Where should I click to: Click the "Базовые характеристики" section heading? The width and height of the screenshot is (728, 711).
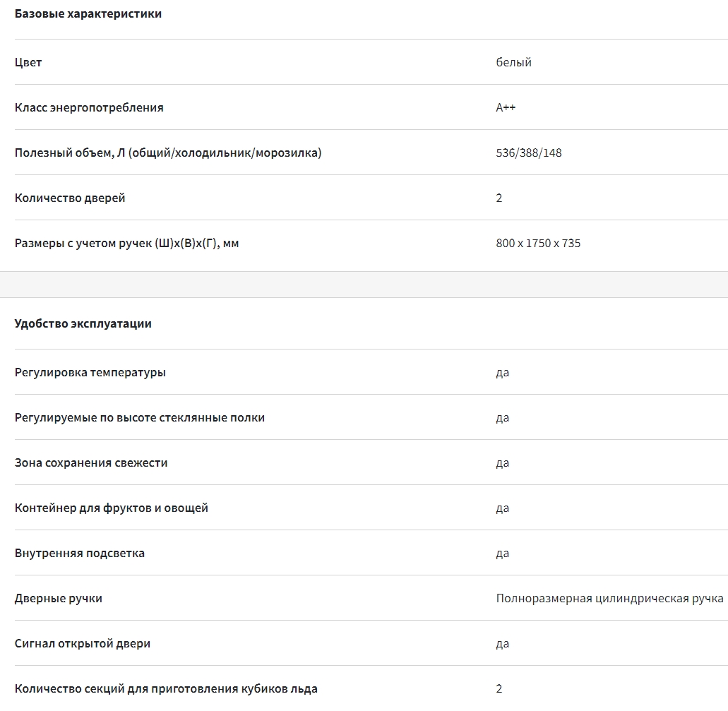(x=88, y=13)
